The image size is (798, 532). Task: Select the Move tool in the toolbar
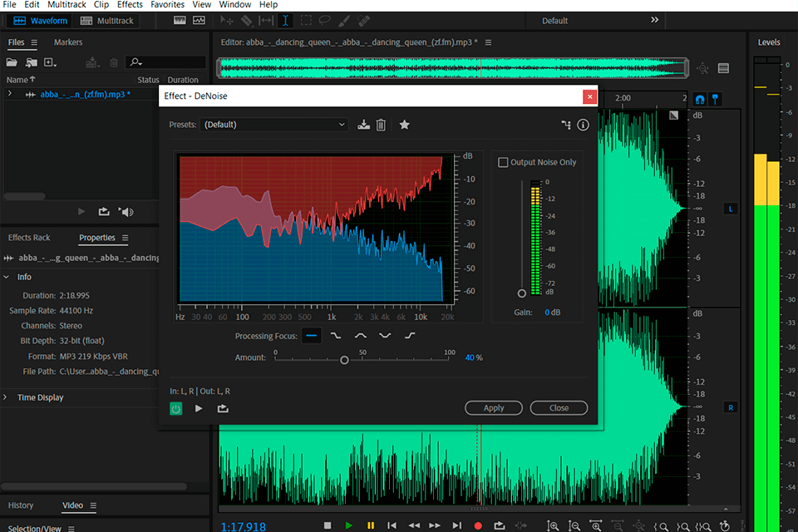(x=226, y=21)
